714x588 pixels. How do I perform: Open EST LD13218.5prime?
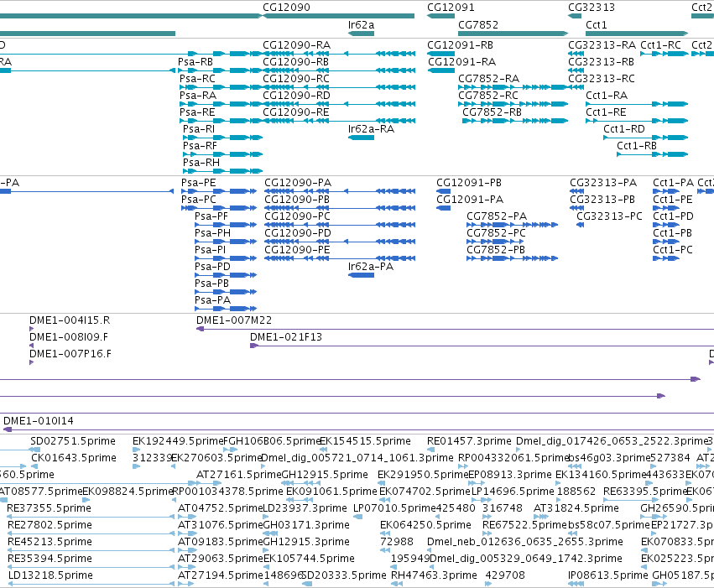click(50, 575)
